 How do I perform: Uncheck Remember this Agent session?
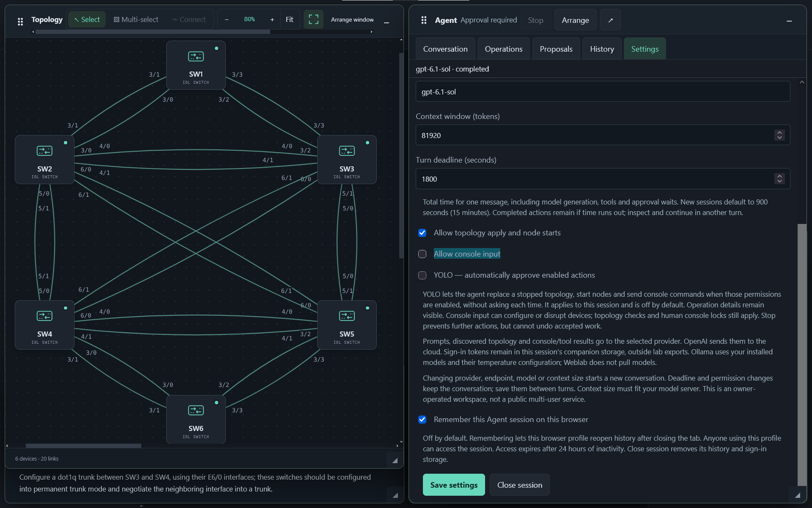(422, 420)
